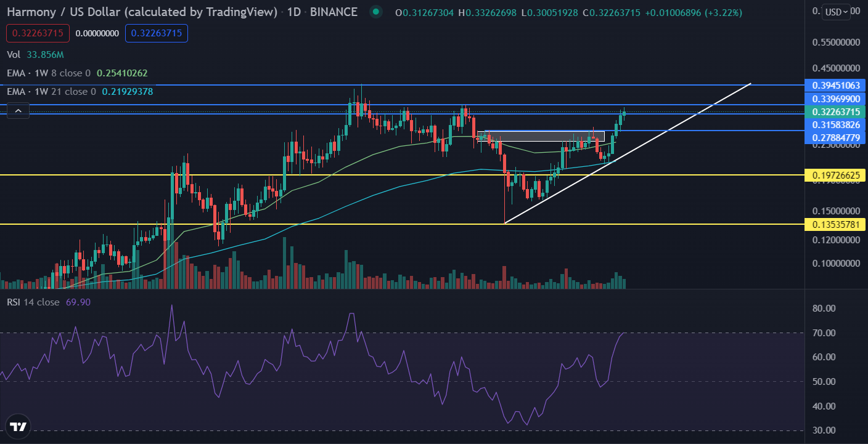Click the 0.55000000 price scale tick
Image resolution: width=868 pixels, height=444 pixels.
pos(835,43)
